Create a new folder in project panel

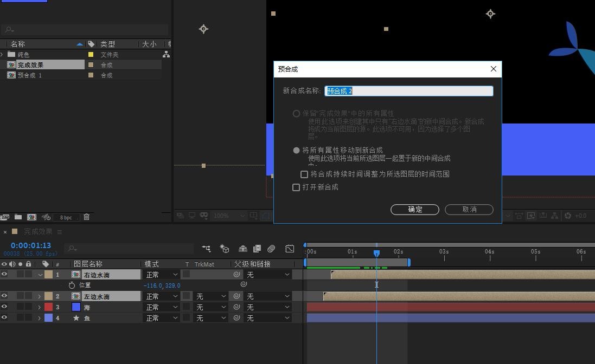coord(18,217)
